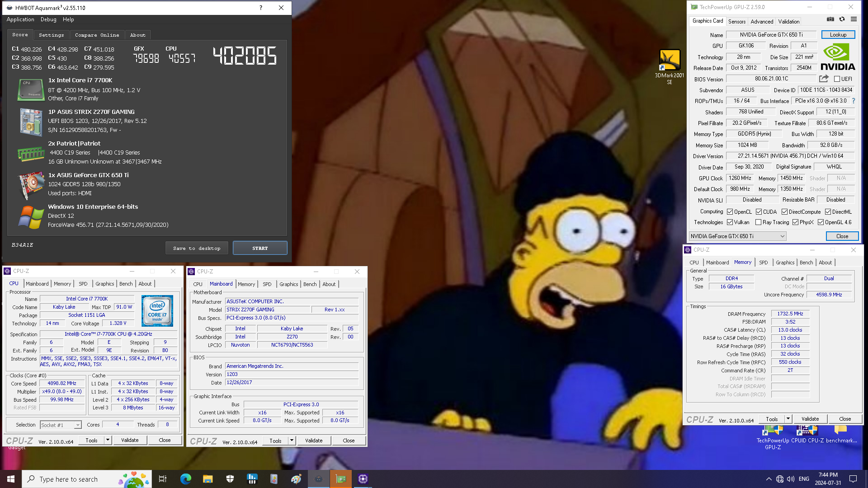The image size is (868, 488).
Task: Click the RAM stick icon in Aquamark
Action: pyautogui.click(x=31, y=154)
